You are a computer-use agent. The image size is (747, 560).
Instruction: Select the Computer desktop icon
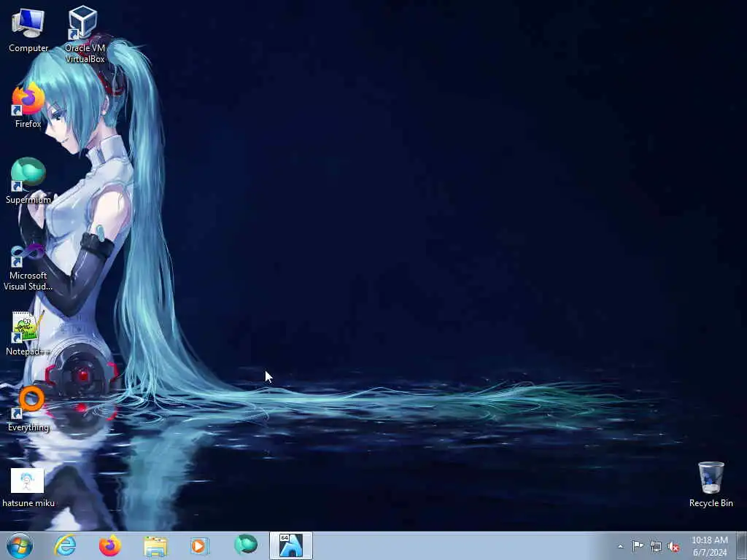click(x=28, y=31)
